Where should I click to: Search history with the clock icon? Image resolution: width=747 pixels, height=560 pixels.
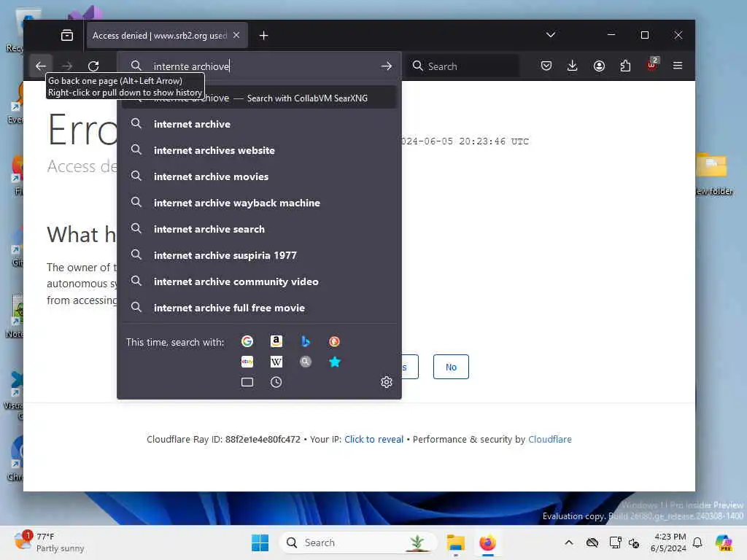point(276,382)
